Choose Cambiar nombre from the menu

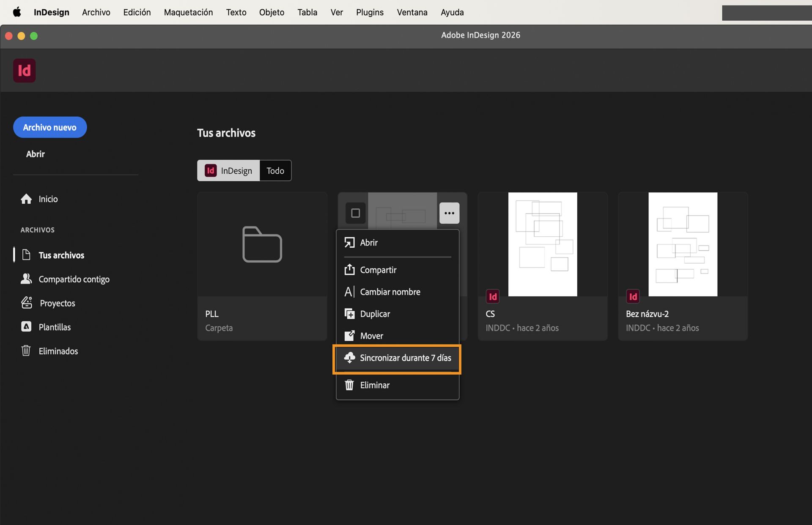(x=390, y=291)
